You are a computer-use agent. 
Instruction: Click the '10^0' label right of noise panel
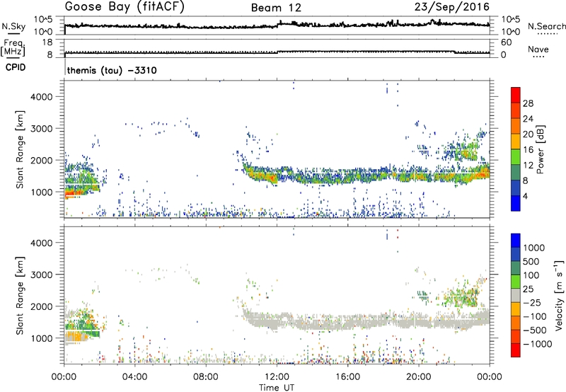point(510,32)
